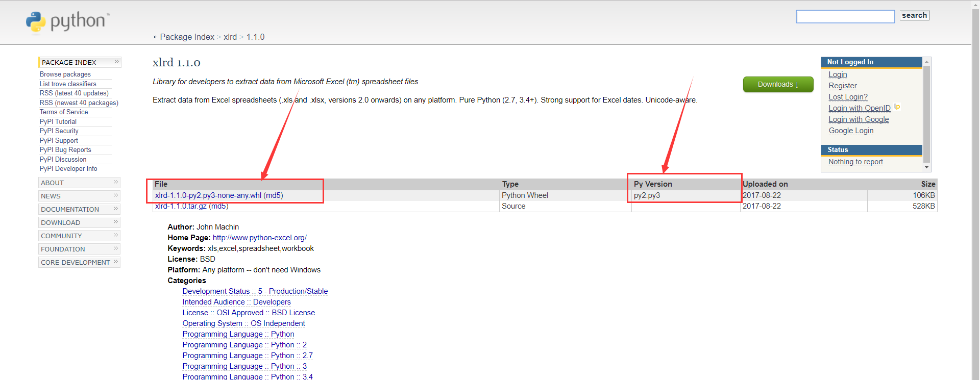Click the OpenID icon beside Login with OpenID
Screen dimensions: 980x380
(897, 107)
